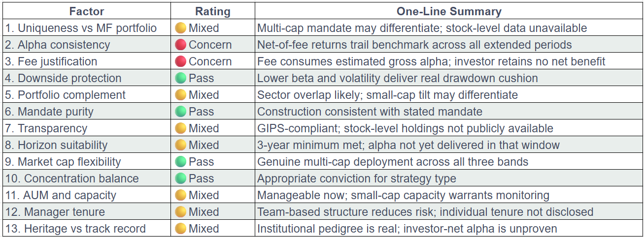Click the green Pass dot for Concentration balance
This screenshot has width=644, height=237.
(181, 178)
